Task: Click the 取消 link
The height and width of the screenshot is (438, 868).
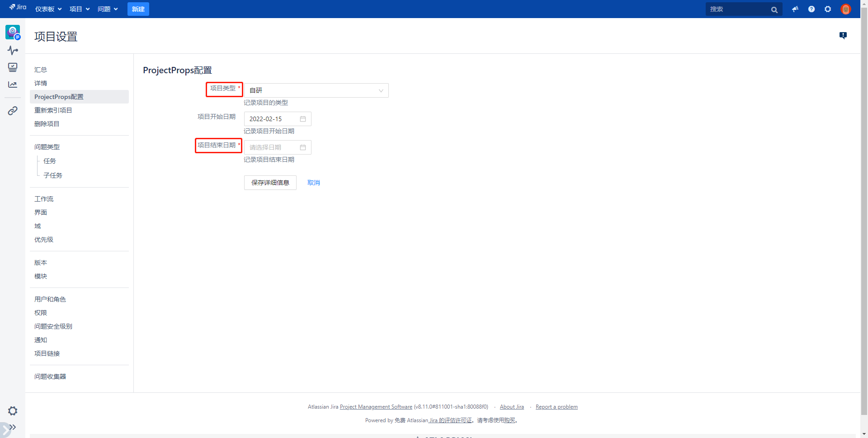Action: click(313, 183)
